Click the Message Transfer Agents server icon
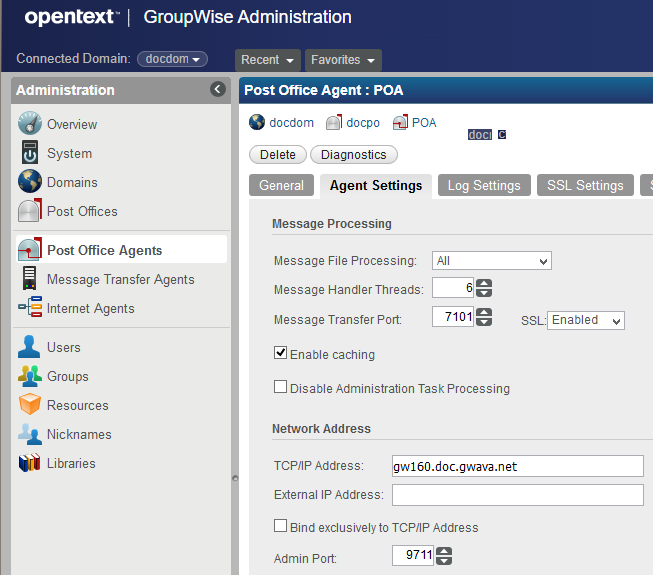Image resolution: width=653 pixels, height=575 pixels. point(30,279)
